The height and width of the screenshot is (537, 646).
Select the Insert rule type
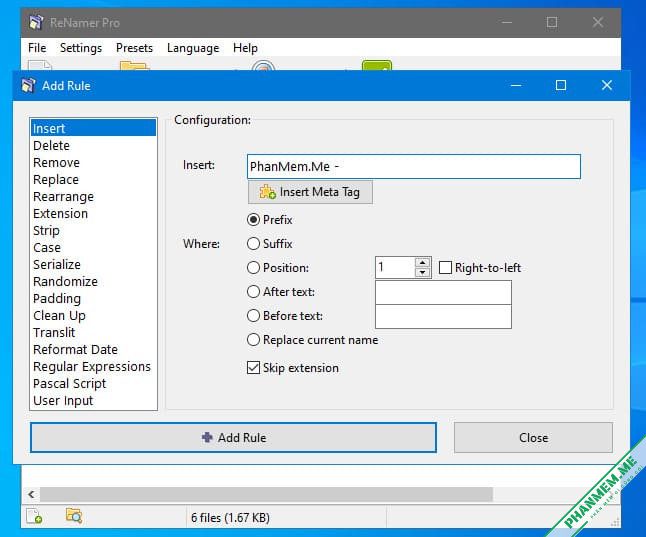click(x=93, y=128)
